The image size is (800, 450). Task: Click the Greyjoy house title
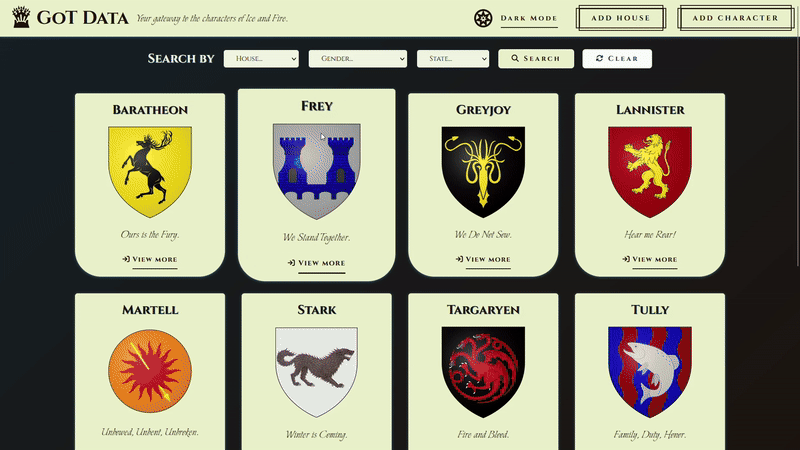(483, 110)
